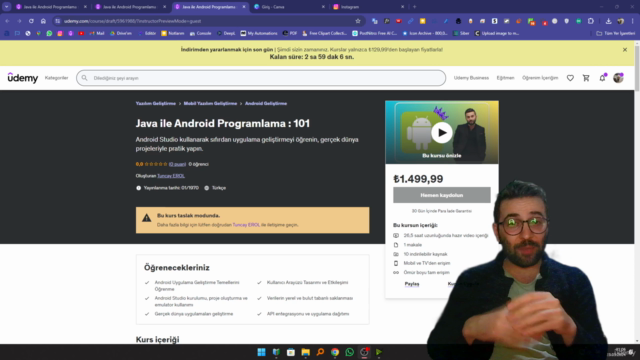Screen dimensions: 640x360
Task: Open the YouTube bookmark icon
Action: tap(81, 33)
